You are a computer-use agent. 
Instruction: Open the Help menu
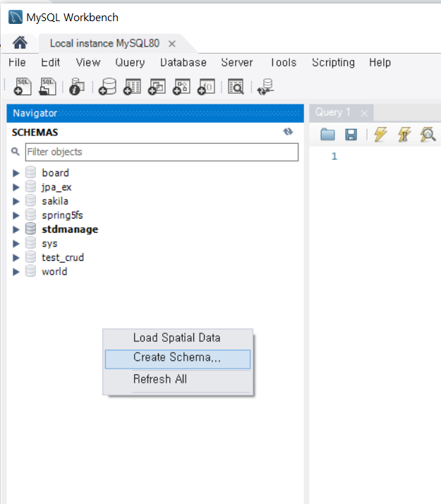click(380, 62)
